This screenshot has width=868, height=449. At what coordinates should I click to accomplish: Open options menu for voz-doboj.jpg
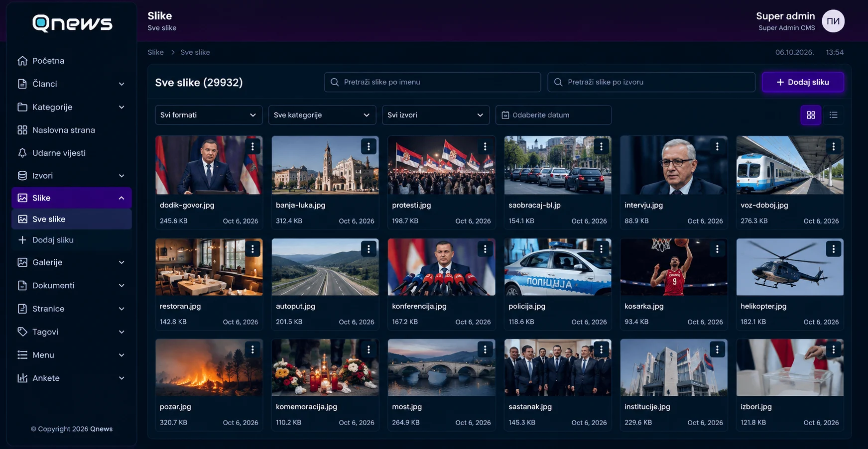coord(834,146)
